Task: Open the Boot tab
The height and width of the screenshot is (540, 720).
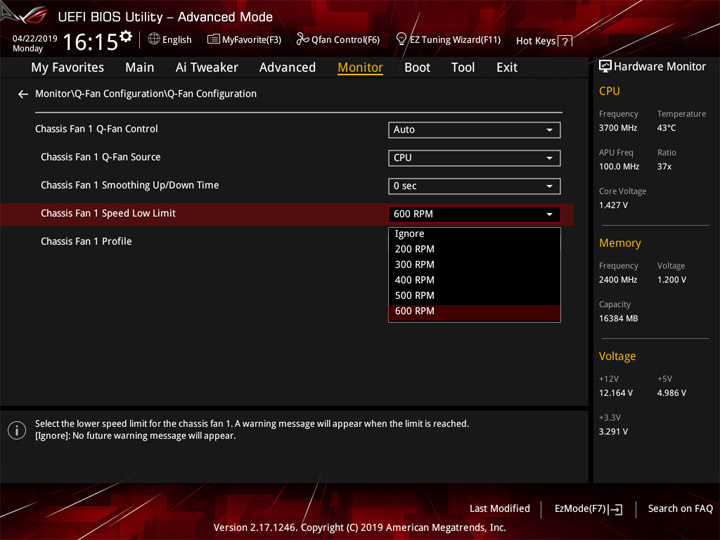Action: click(417, 68)
